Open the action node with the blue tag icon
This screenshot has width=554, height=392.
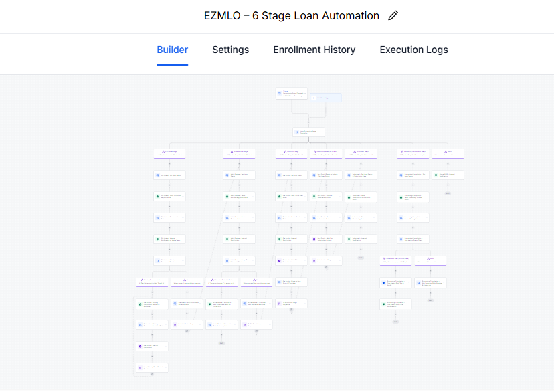[395, 282]
